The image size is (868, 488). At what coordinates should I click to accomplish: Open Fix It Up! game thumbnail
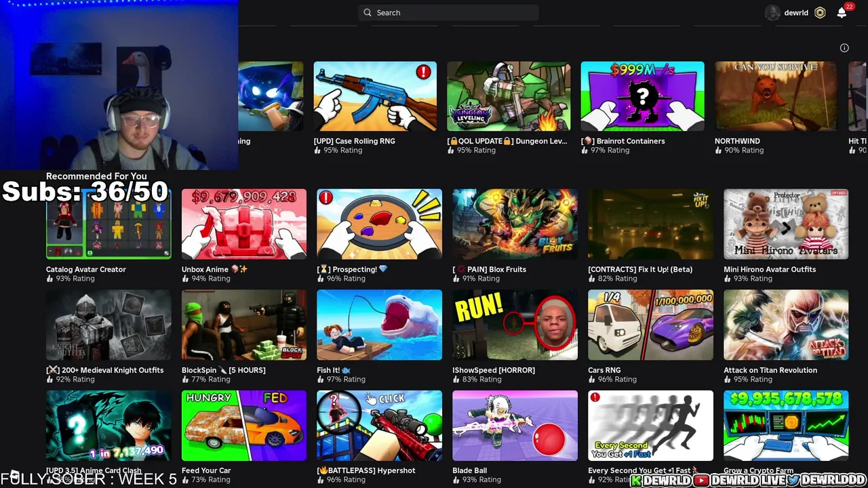click(650, 224)
